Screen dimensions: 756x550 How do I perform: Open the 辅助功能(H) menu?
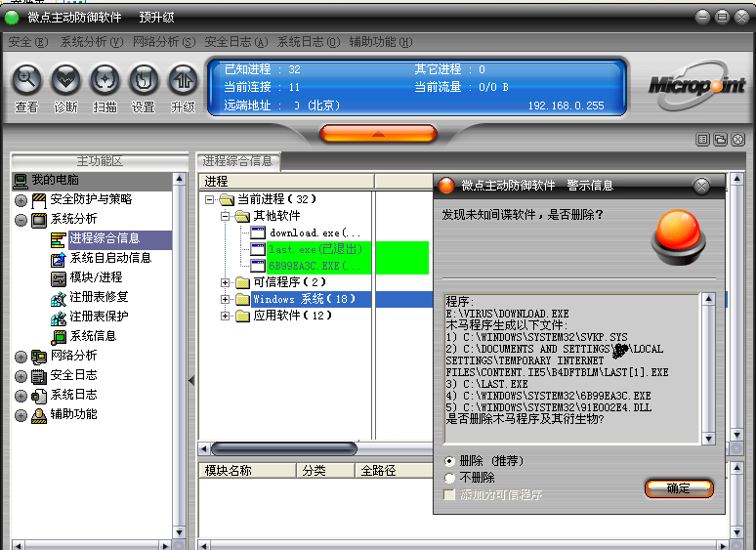(380, 42)
